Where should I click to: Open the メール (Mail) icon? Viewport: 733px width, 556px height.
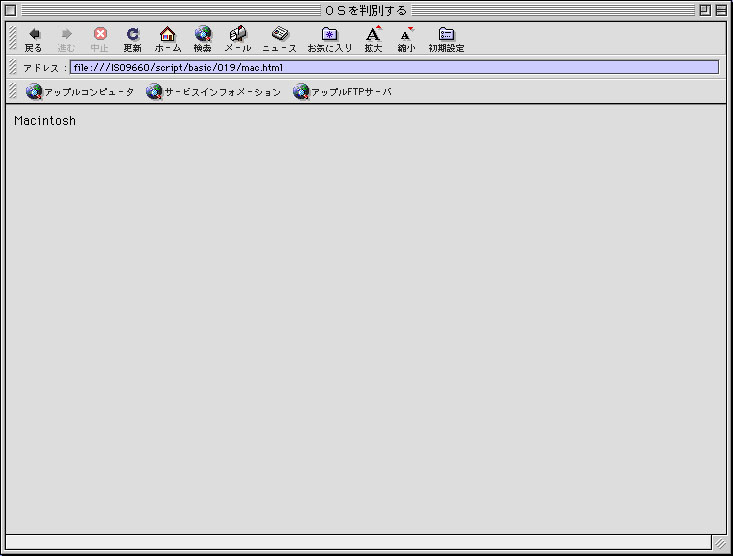238,34
